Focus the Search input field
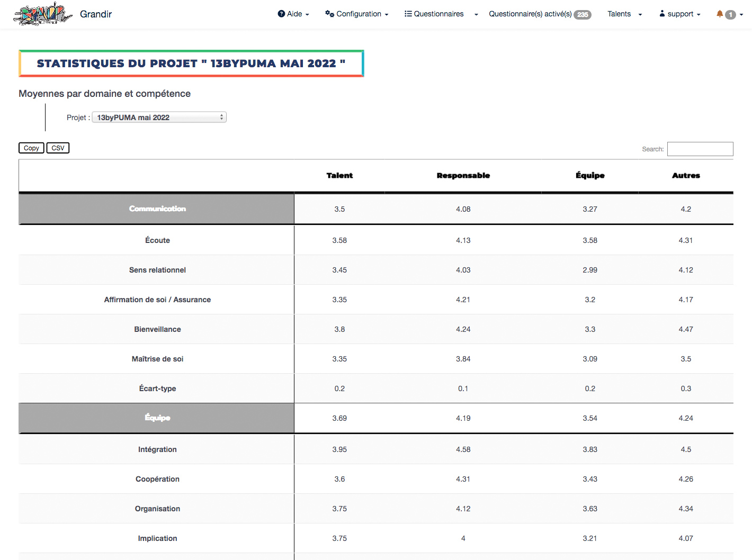Screen dimensions: 752x560 point(700,149)
